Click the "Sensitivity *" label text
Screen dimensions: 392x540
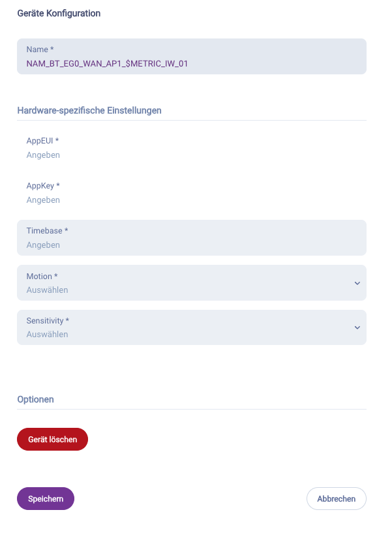click(x=48, y=321)
